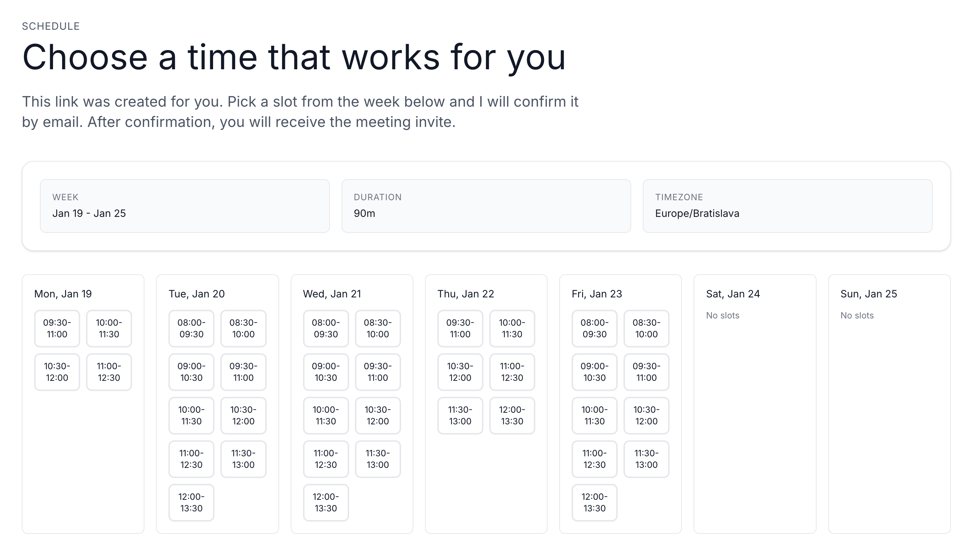Open the Timezone selector showing Europe/Bratislava
Image resolution: width=977 pixels, height=560 pixels.
(787, 206)
